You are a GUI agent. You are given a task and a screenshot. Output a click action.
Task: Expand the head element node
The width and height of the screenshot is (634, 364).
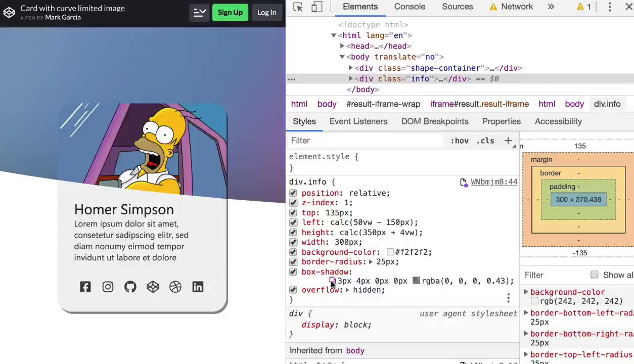(342, 46)
